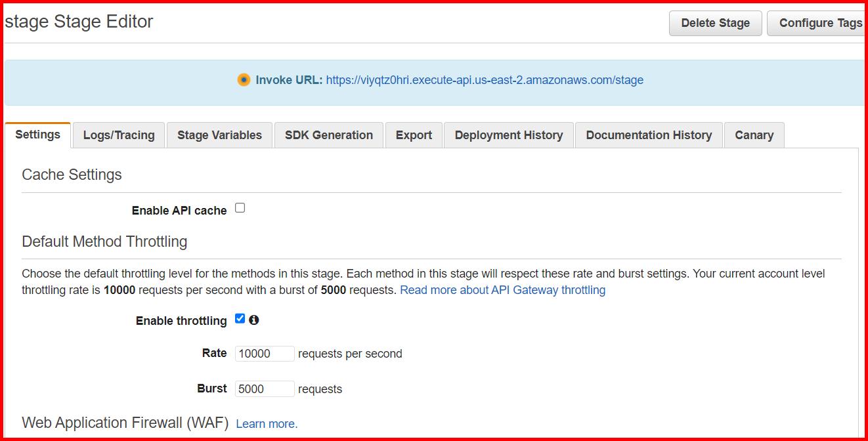This screenshot has height=441, width=868.
Task: View the Documentation History tab
Action: click(649, 135)
